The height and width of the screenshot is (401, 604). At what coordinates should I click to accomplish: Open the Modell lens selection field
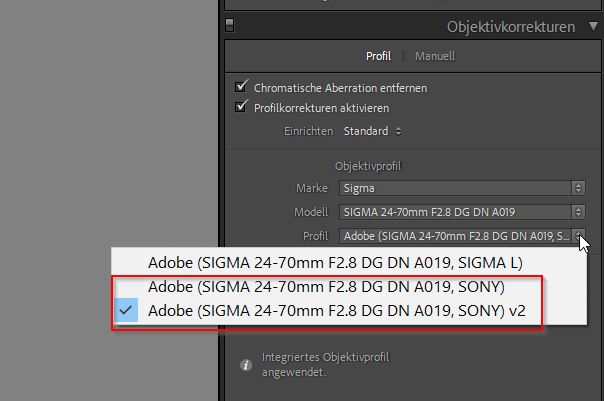pos(453,211)
